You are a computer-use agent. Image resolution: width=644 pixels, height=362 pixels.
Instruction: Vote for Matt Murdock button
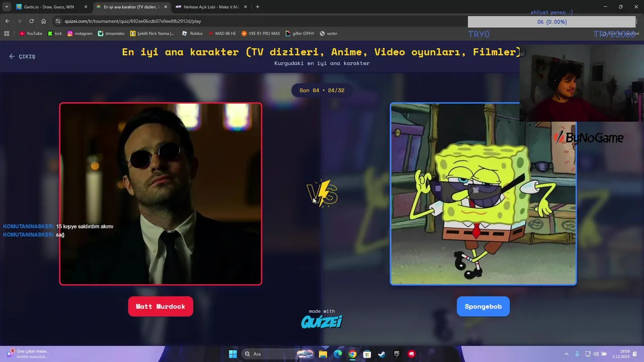coord(160,306)
